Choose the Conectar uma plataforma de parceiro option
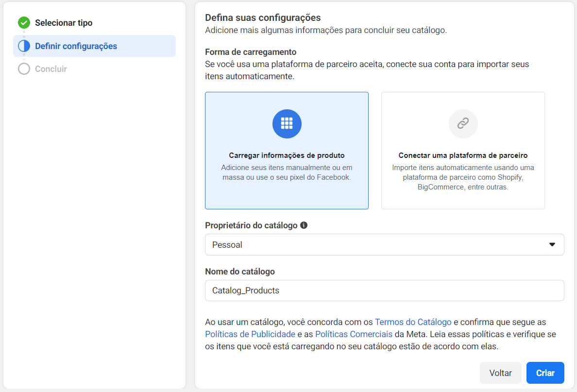Image resolution: width=577 pixels, height=392 pixels. click(x=463, y=155)
